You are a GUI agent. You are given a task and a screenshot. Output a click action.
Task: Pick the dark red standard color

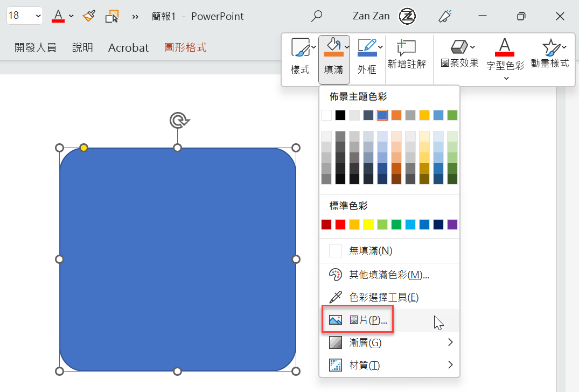pos(326,225)
